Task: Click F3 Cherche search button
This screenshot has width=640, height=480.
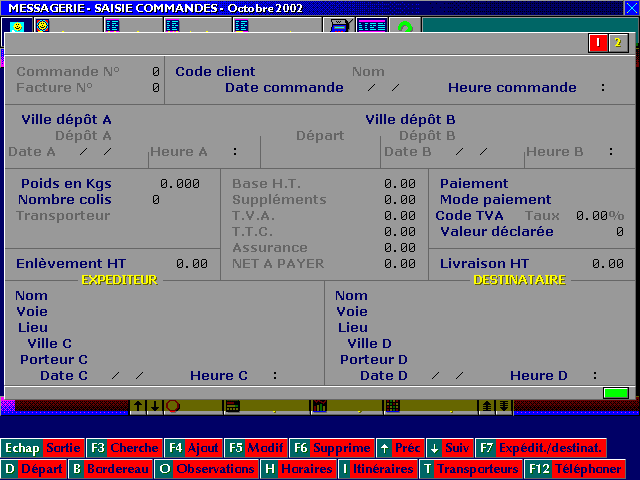Action: coord(124,448)
